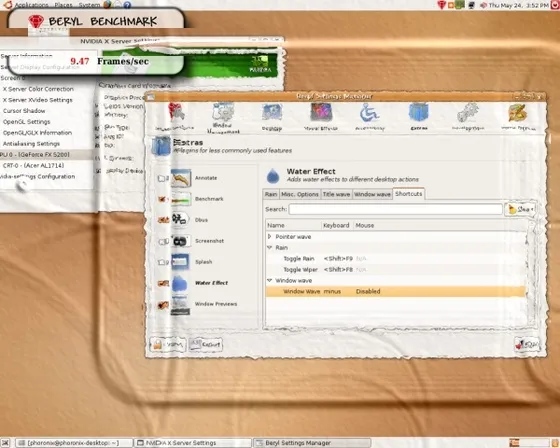Select the Shortcuts tab
560x448 pixels.
[409, 194]
